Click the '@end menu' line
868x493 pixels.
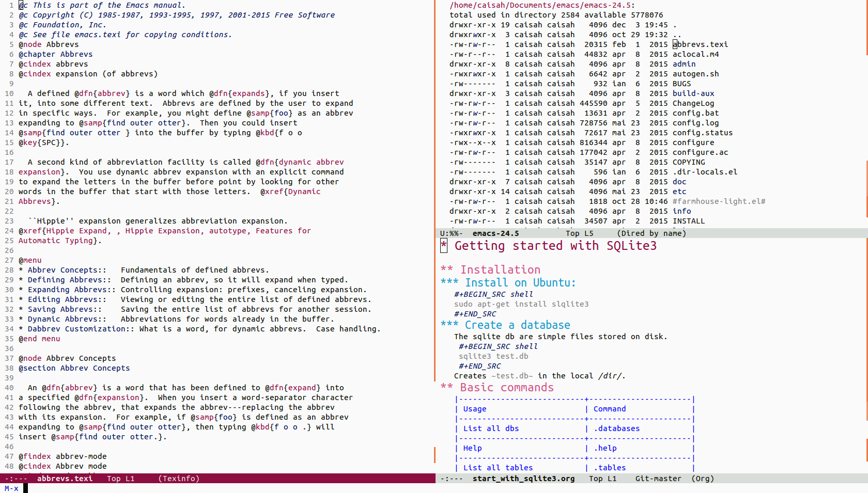click(39, 339)
